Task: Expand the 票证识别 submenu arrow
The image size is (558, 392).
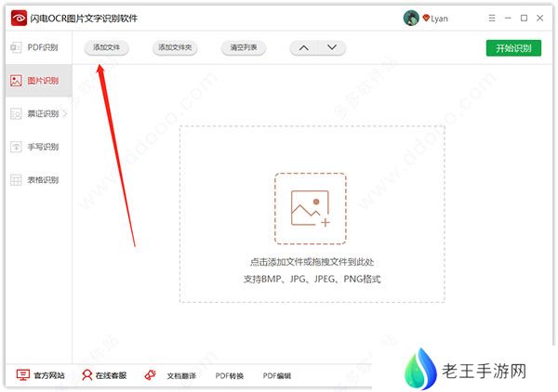Action: click(65, 113)
